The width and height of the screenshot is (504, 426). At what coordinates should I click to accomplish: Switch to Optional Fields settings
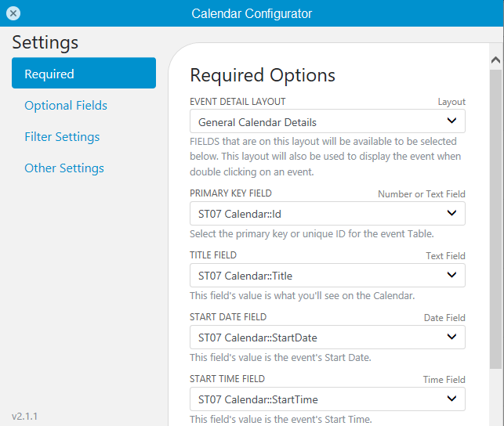pos(66,105)
